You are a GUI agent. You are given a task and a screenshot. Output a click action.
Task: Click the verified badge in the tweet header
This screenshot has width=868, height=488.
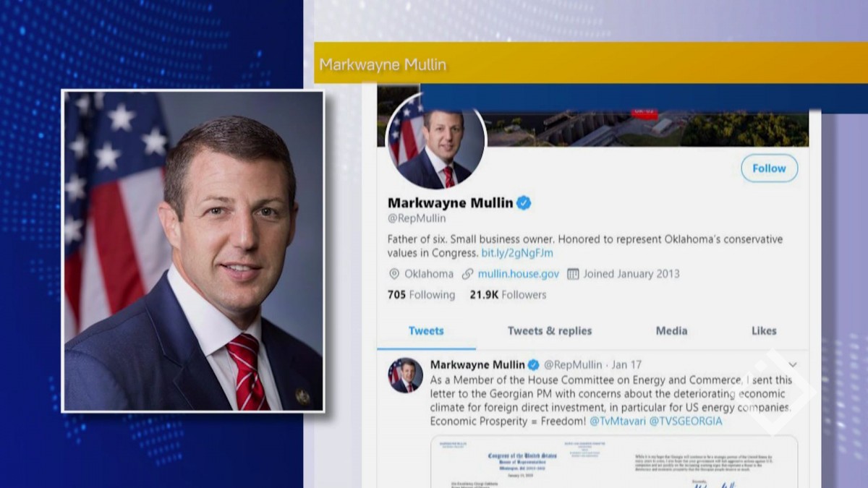(533, 364)
